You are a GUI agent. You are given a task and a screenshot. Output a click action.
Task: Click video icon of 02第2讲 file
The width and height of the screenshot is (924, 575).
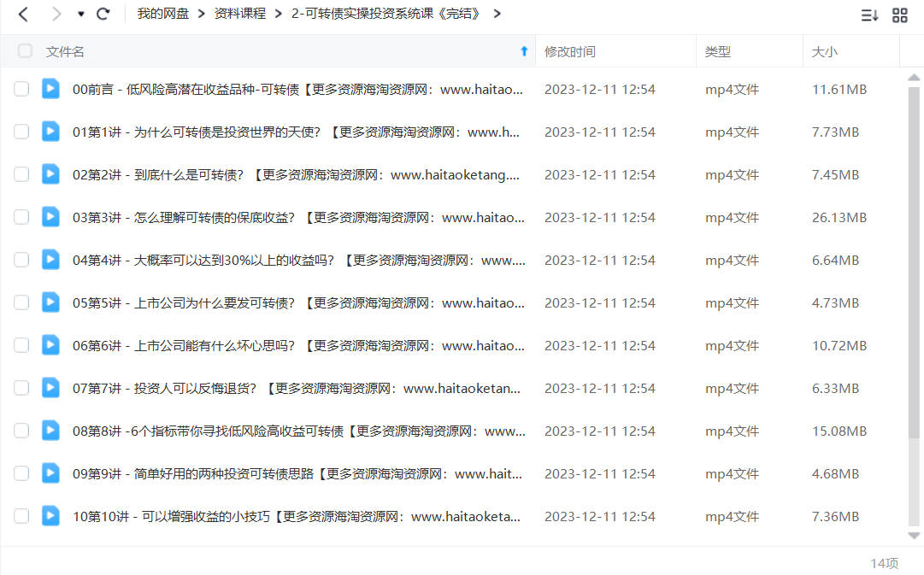(50, 173)
